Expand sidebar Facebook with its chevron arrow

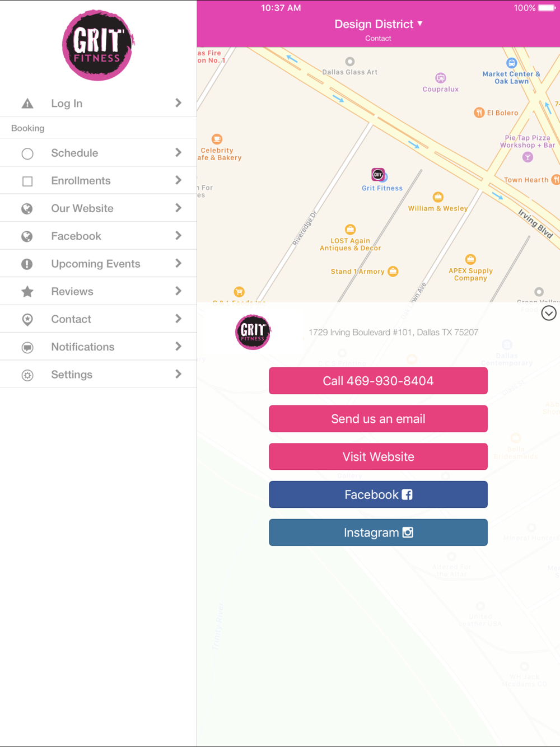178,236
